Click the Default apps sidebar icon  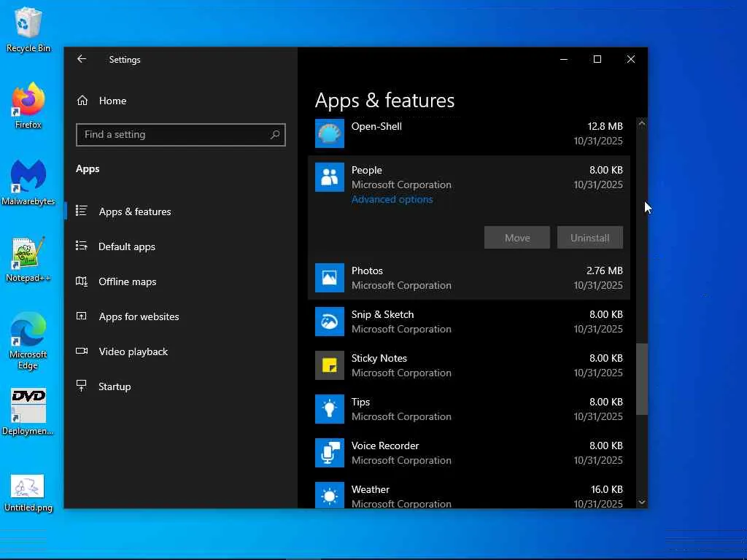click(x=82, y=246)
